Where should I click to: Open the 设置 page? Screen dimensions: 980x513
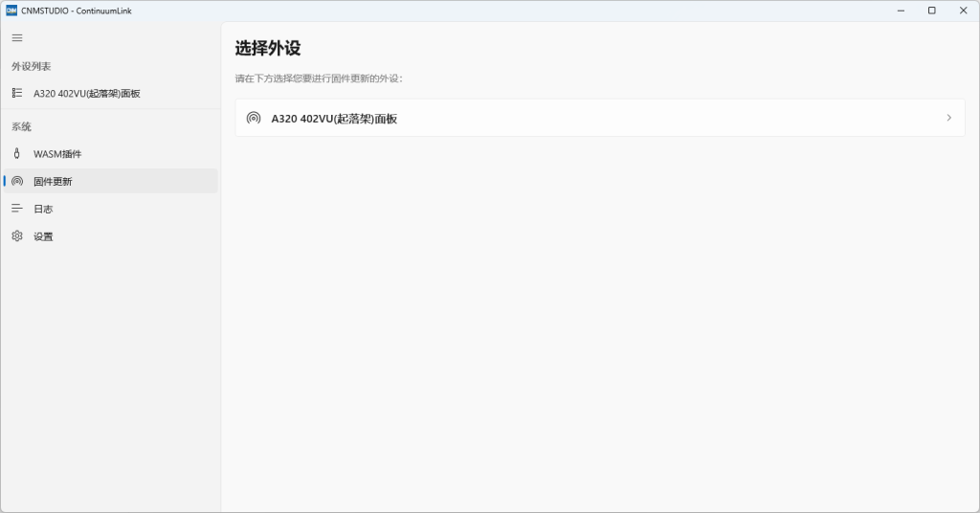point(111,236)
